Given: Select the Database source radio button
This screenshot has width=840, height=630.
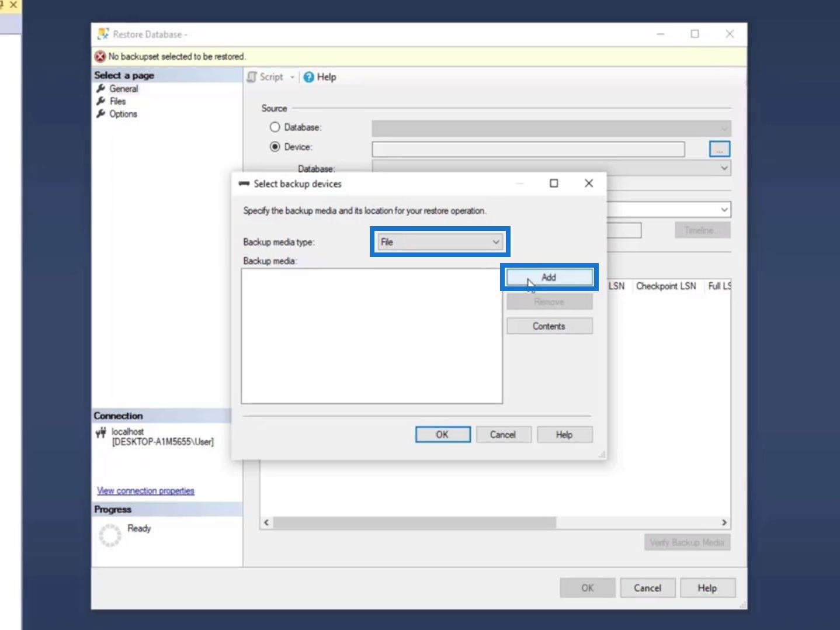Looking at the screenshot, I should 275,127.
